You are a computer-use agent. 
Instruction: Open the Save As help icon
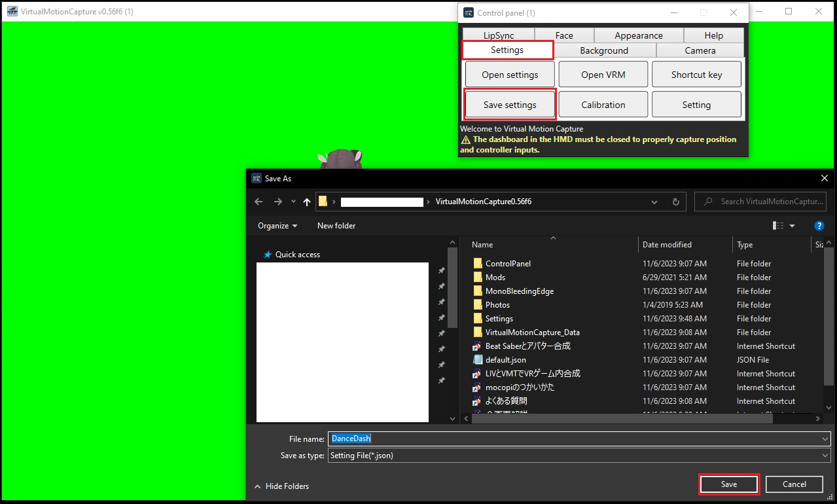pos(819,226)
